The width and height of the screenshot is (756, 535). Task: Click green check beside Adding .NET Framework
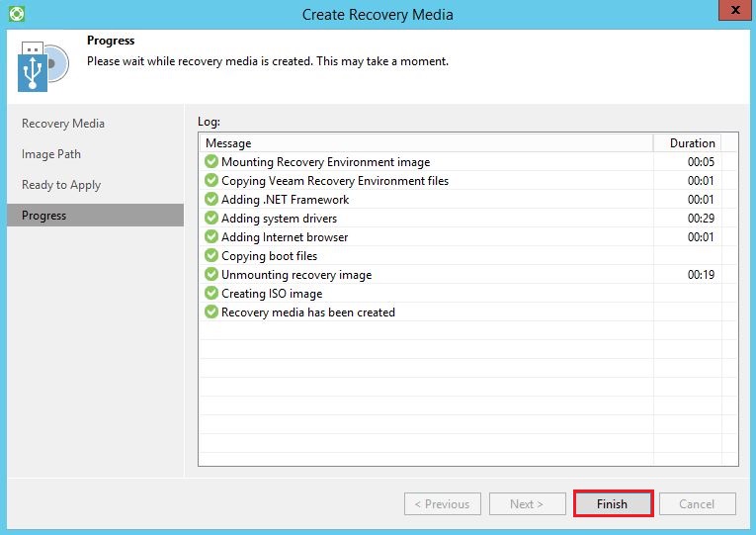(x=210, y=200)
